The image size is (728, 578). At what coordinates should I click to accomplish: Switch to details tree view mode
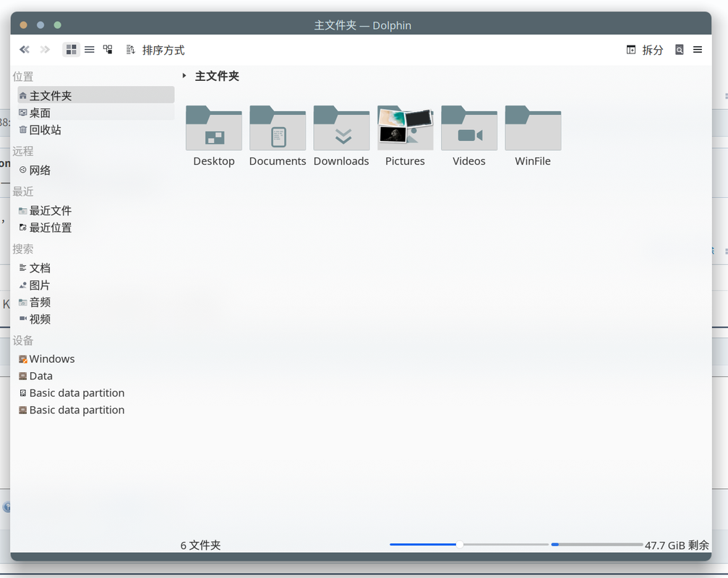[108, 50]
